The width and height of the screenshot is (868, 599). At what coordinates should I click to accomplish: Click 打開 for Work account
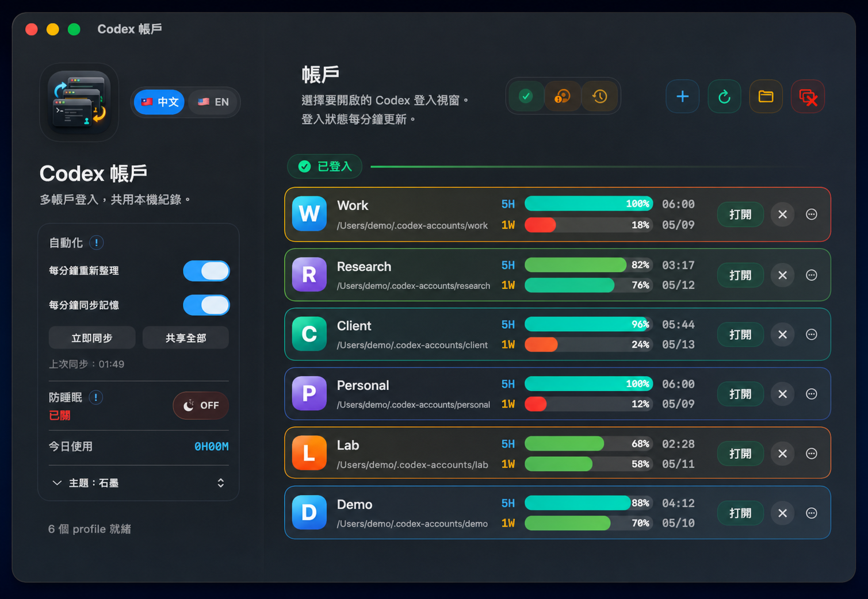(740, 214)
